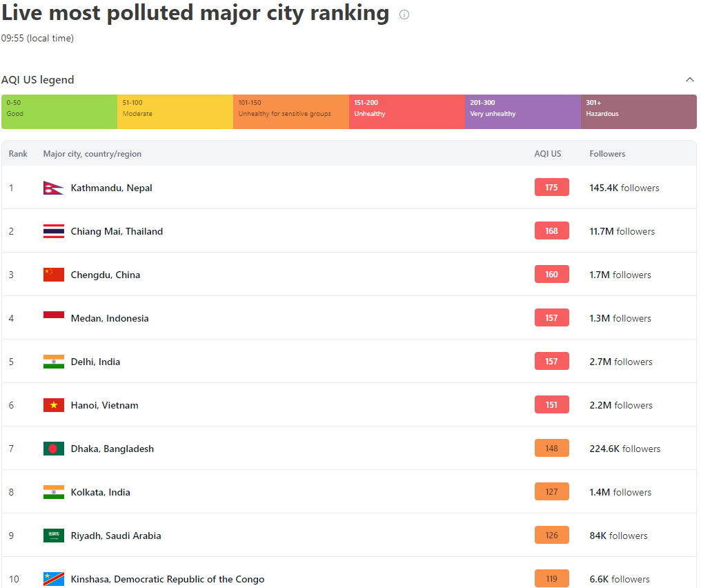701x588 pixels.
Task: Click the Vietnam flag icon
Action: pyautogui.click(x=53, y=405)
